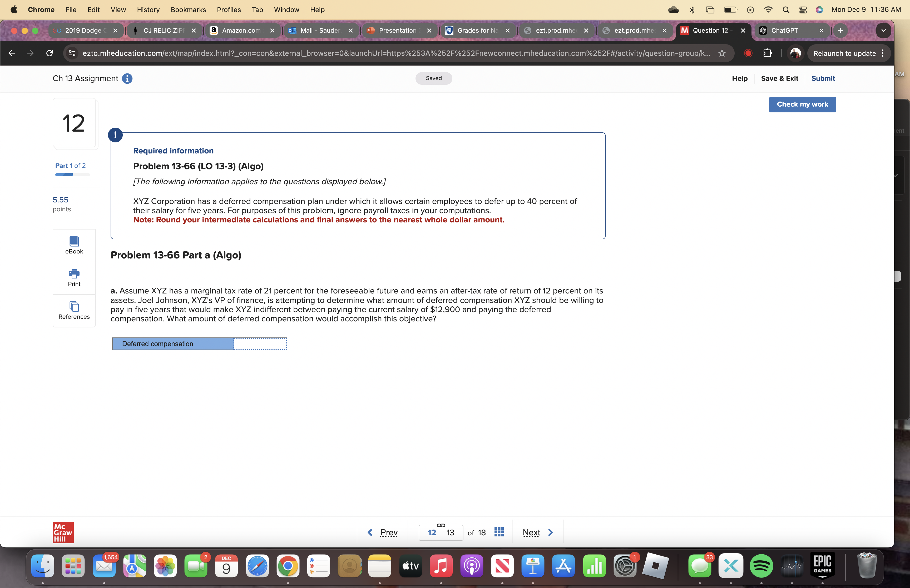The image size is (910, 588).
Task: Open Chrome extensions puzzle icon
Action: 768,53
